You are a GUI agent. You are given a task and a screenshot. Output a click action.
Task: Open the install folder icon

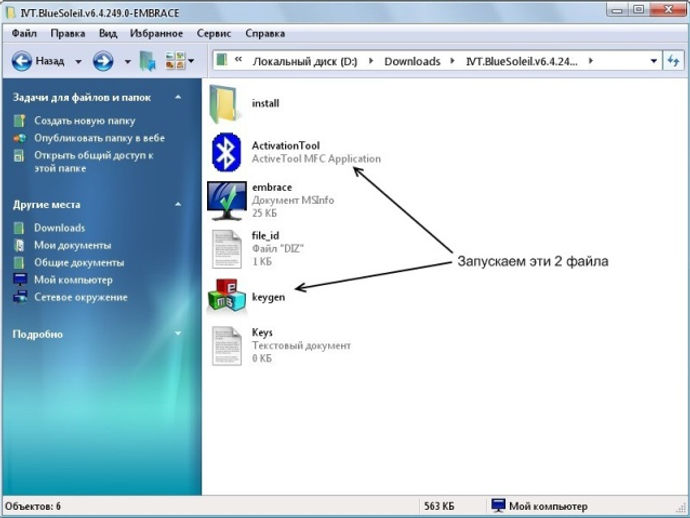pyautogui.click(x=224, y=104)
